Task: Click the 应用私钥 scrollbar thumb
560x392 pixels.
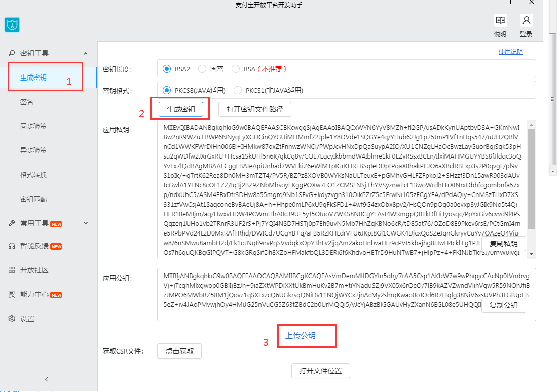Action: click(x=531, y=178)
